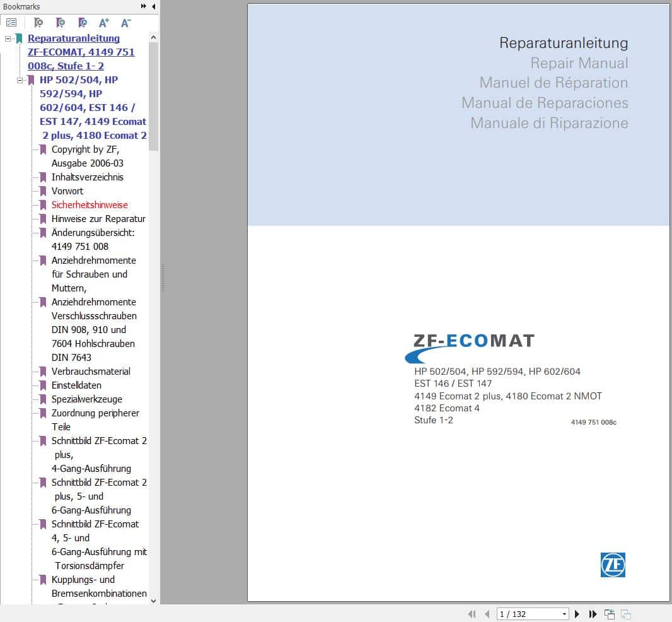Go to Verbrauchsmaterial bookmark
Screen dimensions: 672x622
click(x=91, y=372)
